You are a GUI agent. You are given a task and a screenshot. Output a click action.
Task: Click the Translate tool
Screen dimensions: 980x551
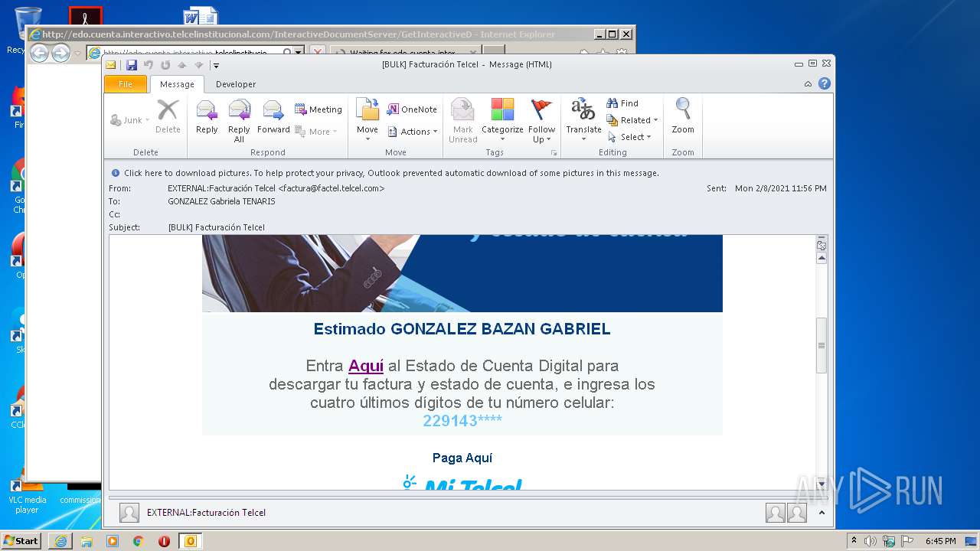(x=583, y=120)
